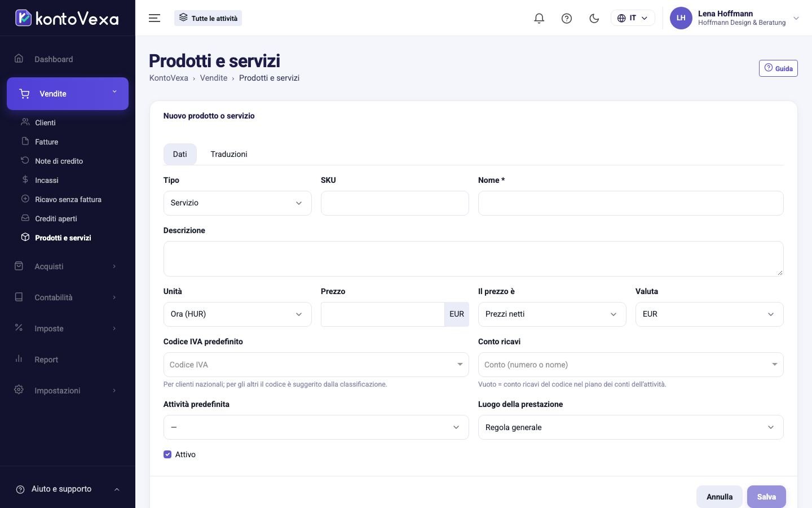812x508 pixels.
Task: Click the help question mark icon in top bar
Action: tap(567, 18)
